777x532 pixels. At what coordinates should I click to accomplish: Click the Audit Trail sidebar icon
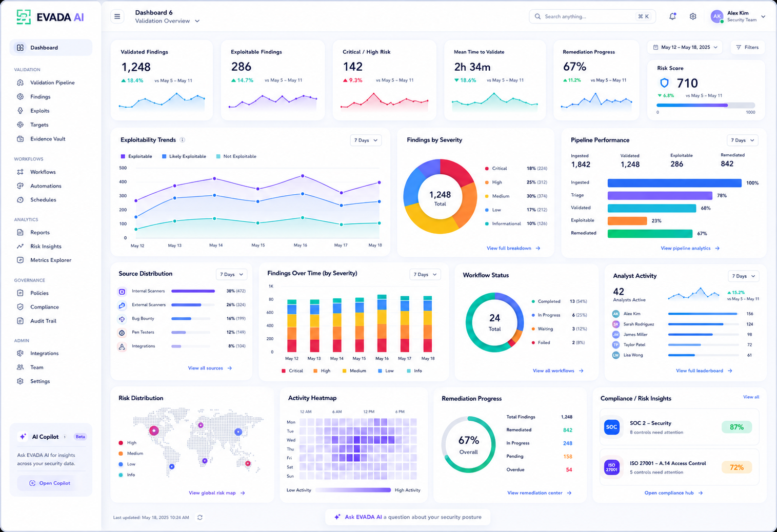pos(21,321)
